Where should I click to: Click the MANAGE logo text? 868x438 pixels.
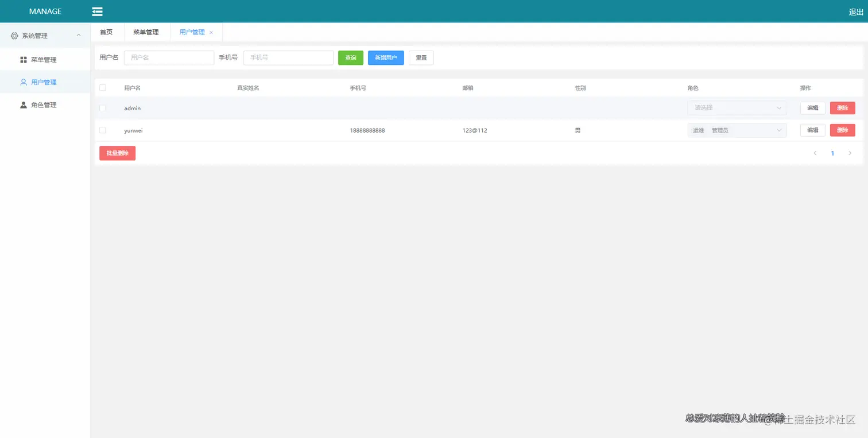tap(45, 11)
